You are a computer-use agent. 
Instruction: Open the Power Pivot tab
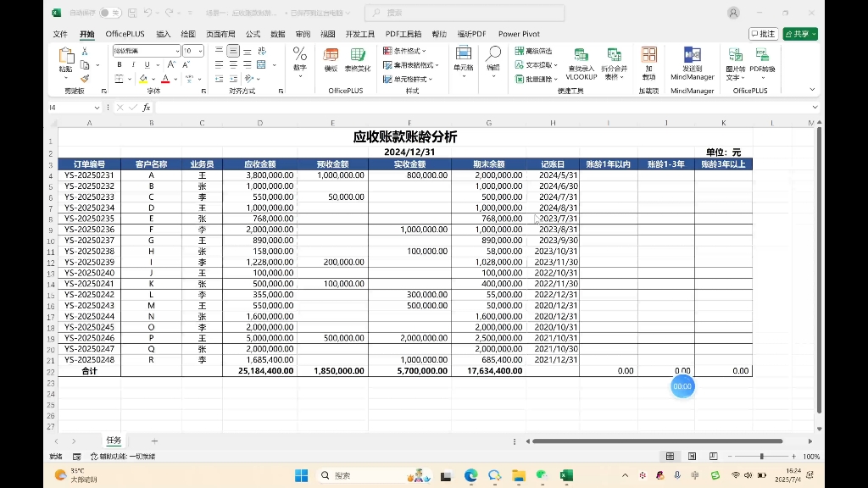click(519, 34)
